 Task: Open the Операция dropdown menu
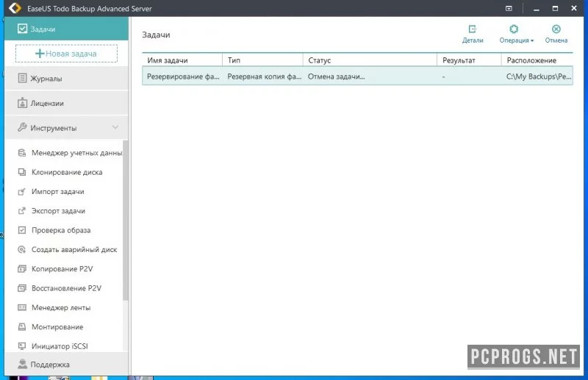[x=516, y=34]
